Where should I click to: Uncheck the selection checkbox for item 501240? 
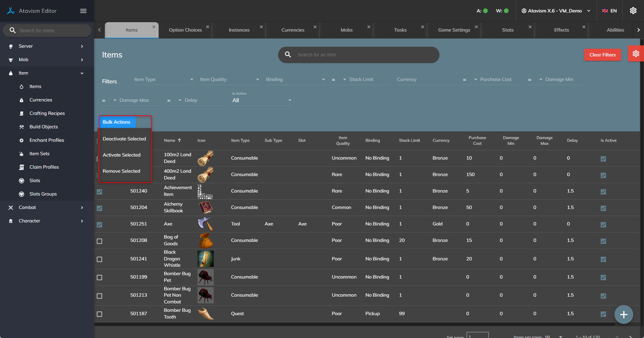click(x=99, y=192)
